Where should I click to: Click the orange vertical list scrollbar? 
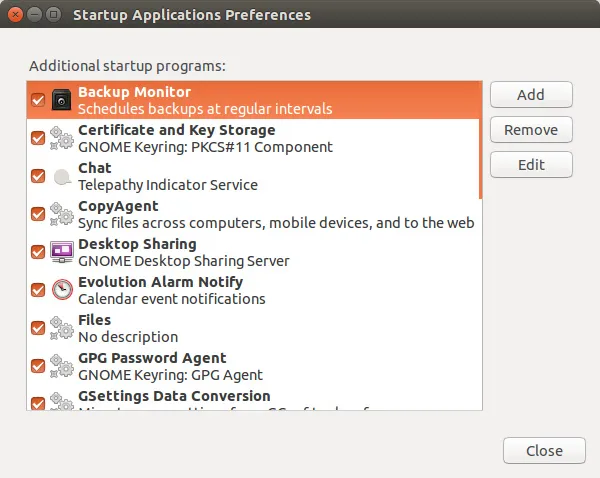coord(481,140)
